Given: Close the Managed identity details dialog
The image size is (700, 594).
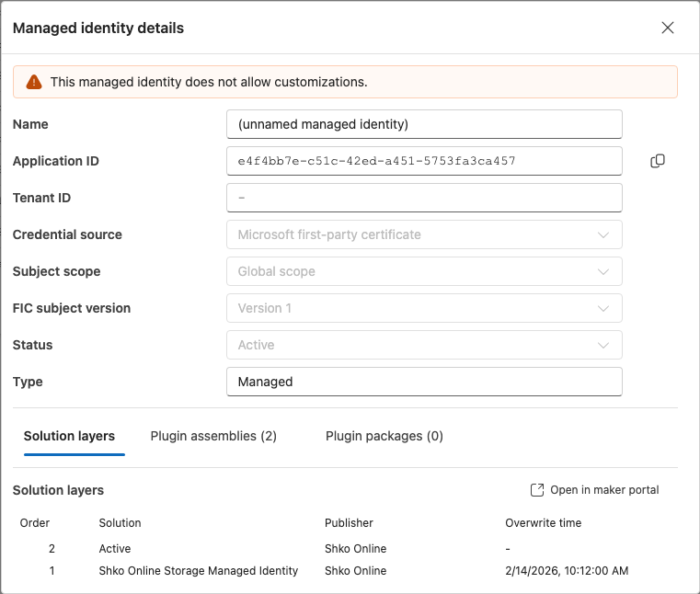Looking at the screenshot, I should (668, 28).
